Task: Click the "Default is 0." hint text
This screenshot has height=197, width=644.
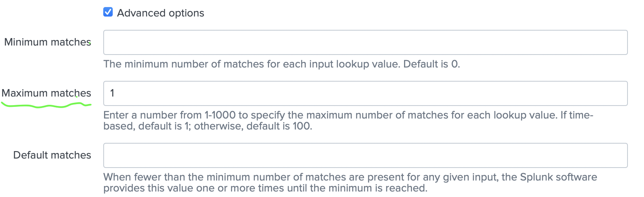Action: coord(432,64)
